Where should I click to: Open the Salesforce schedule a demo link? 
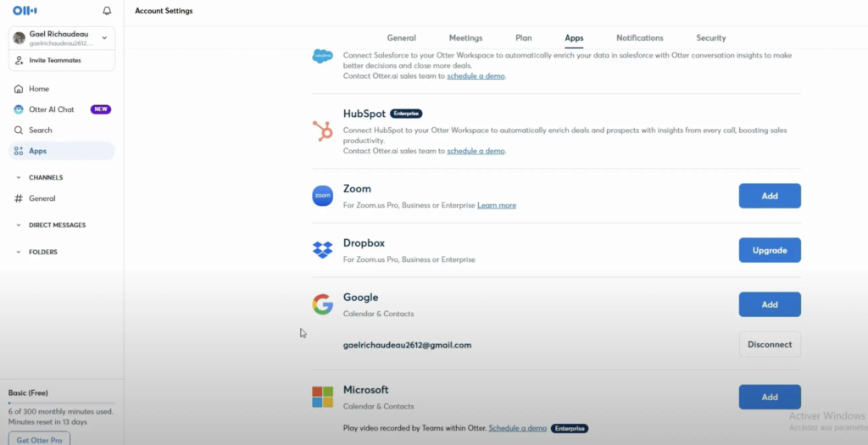click(476, 75)
